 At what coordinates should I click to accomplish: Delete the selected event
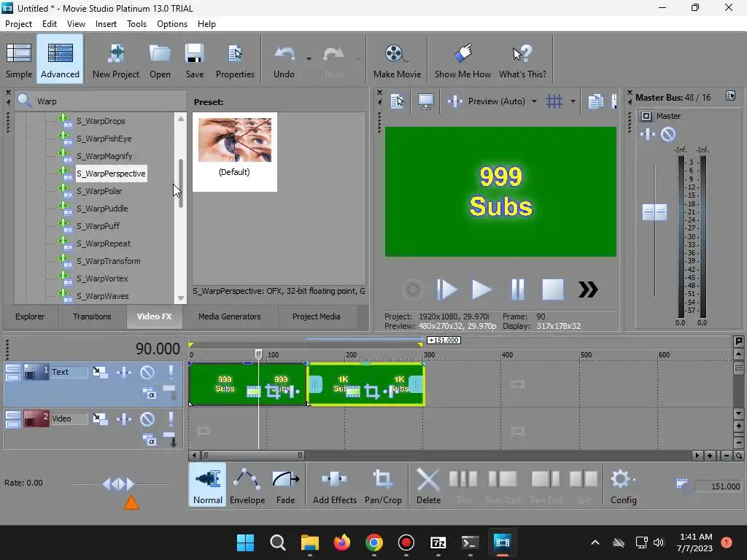(428, 485)
